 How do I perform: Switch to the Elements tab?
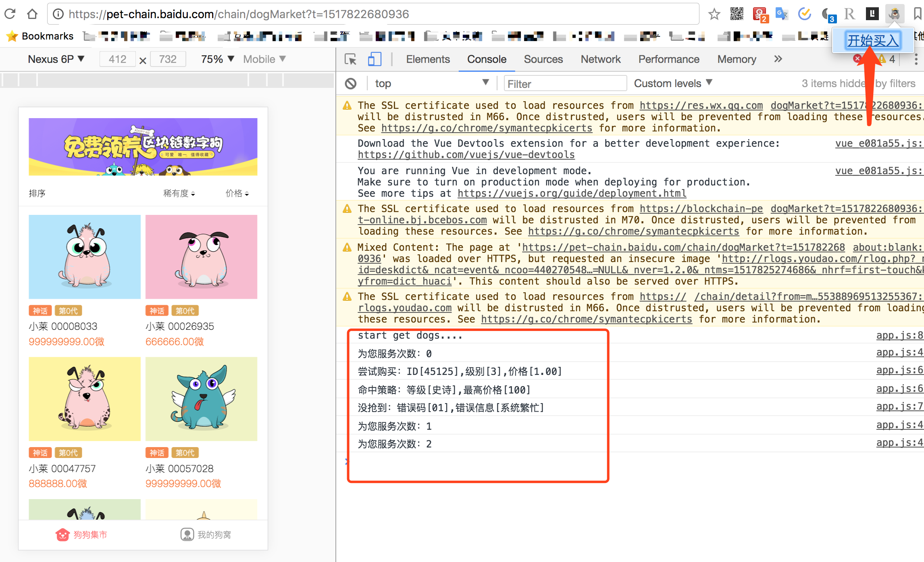428,59
